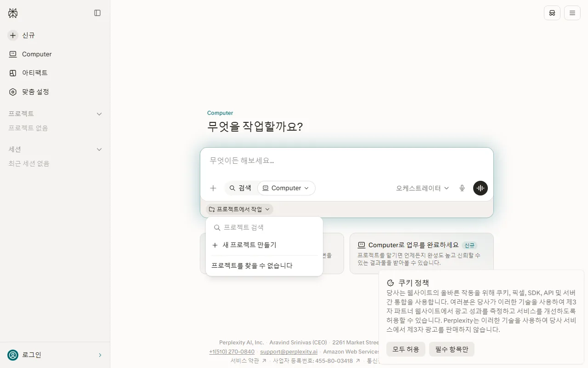The height and width of the screenshot is (368, 588).
Task: Toggle the 프로젝트에서 작업 dropdown
Action: [x=239, y=209]
